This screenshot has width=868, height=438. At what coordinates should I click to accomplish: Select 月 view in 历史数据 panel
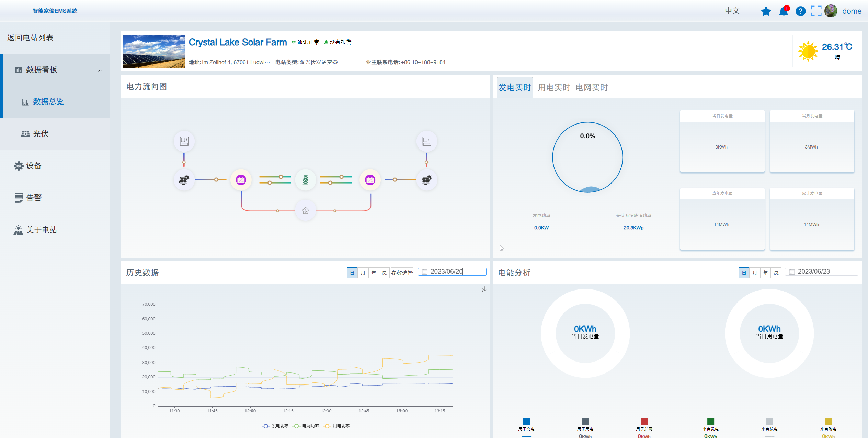pyautogui.click(x=363, y=273)
